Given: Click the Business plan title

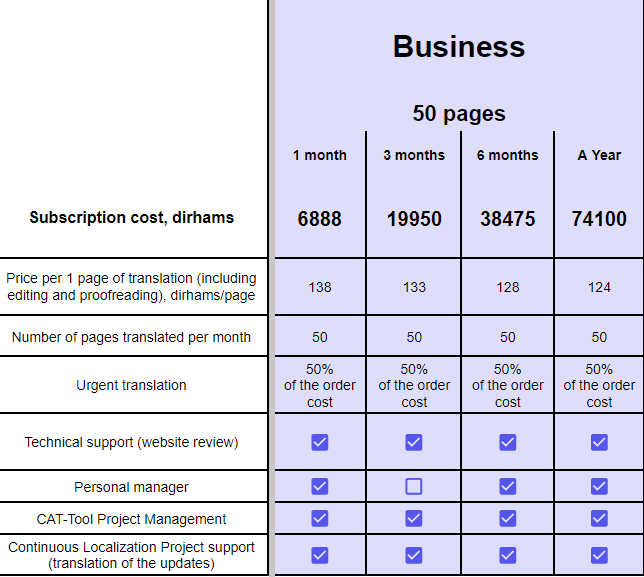Looking at the screenshot, I should 459,47.
